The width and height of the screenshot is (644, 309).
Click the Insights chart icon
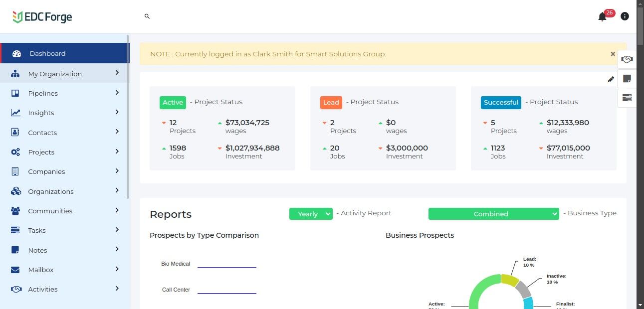(15, 113)
